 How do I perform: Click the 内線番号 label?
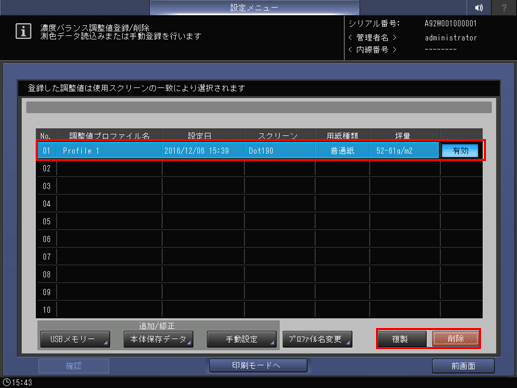tap(372, 50)
